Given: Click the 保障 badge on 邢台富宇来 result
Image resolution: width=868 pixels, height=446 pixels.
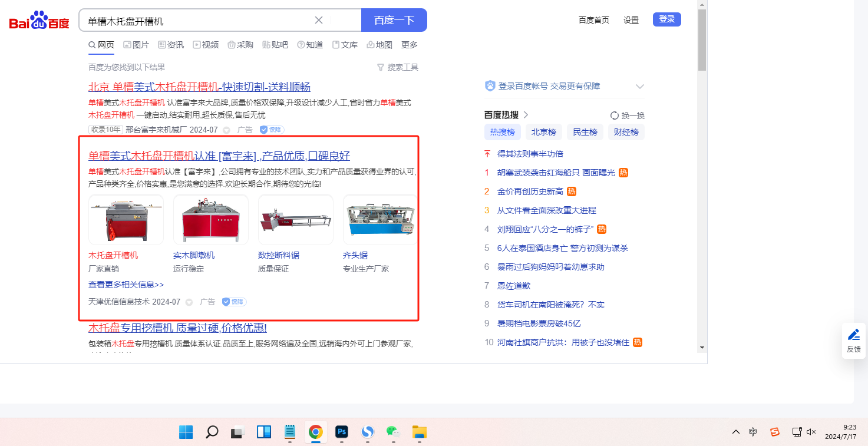Looking at the screenshot, I should (x=272, y=130).
